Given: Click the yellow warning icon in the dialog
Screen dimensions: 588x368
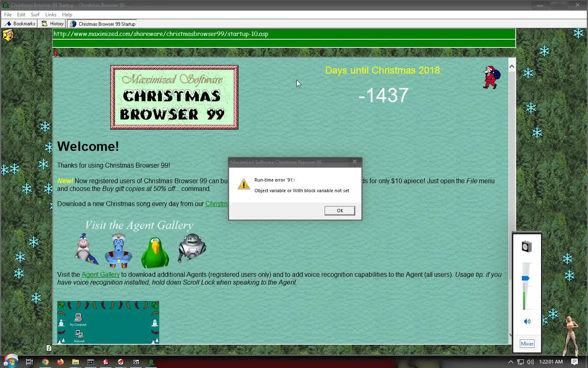Looking at the screenshot, I should coord(244,184).
